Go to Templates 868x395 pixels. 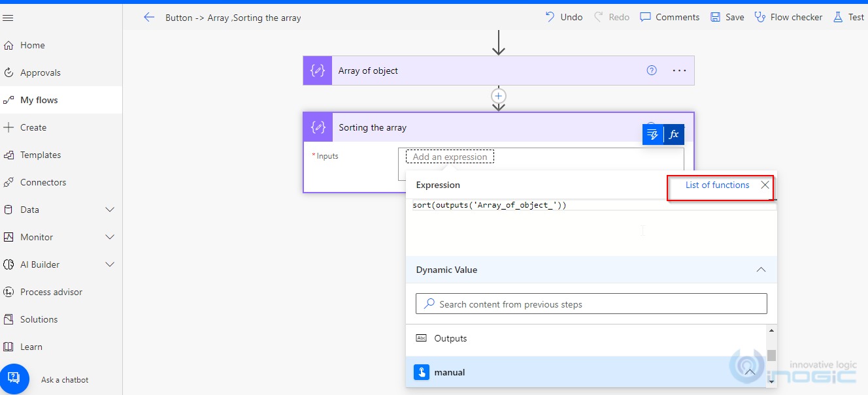[42, 155]
